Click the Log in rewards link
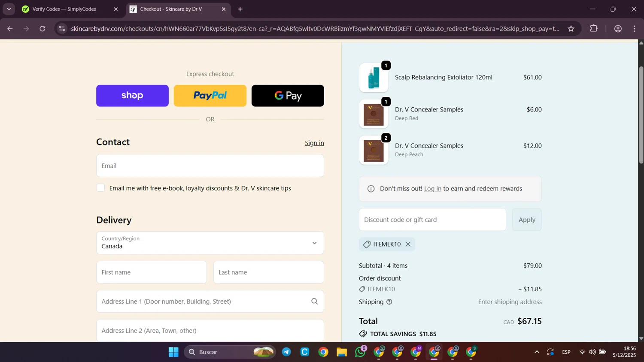This screenshot has height=362, width=644. (432, 189)
